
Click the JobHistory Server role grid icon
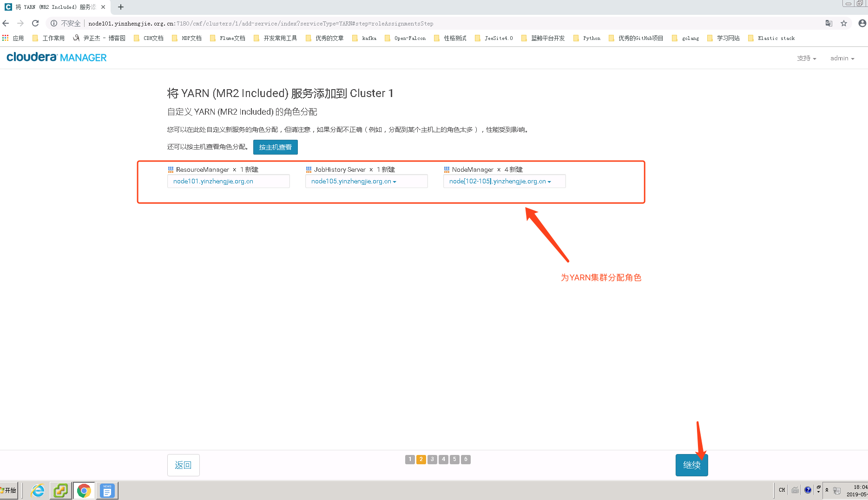(309, 169)
